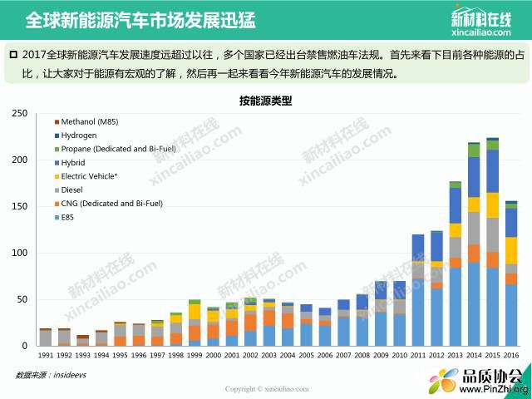Click the 1999 stacked bar
The width and height of the screenshot is (532, 399).
195,323
